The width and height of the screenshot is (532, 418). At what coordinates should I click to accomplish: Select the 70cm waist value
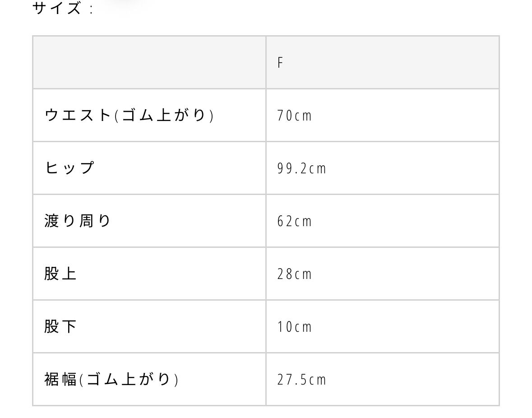click(294, 116)
